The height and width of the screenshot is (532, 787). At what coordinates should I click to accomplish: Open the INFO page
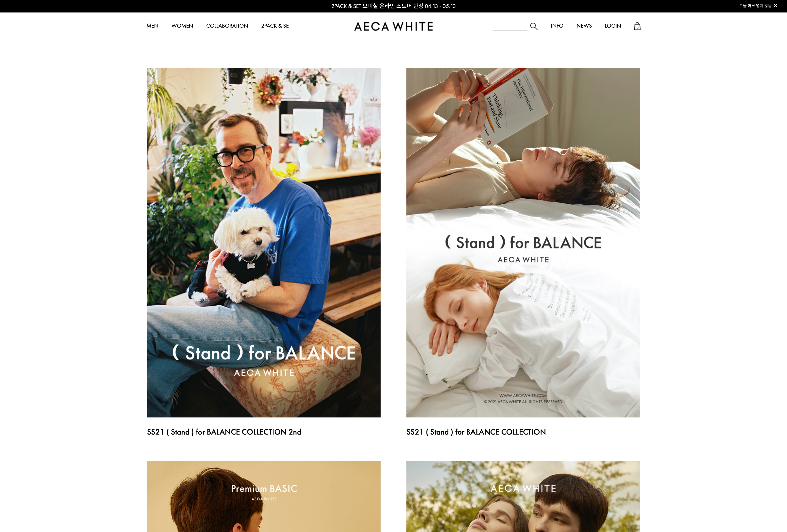[x=557, y=26]
